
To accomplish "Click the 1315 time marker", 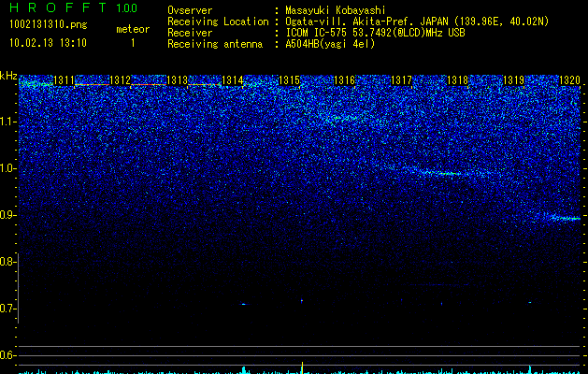I will coord(289,79).
